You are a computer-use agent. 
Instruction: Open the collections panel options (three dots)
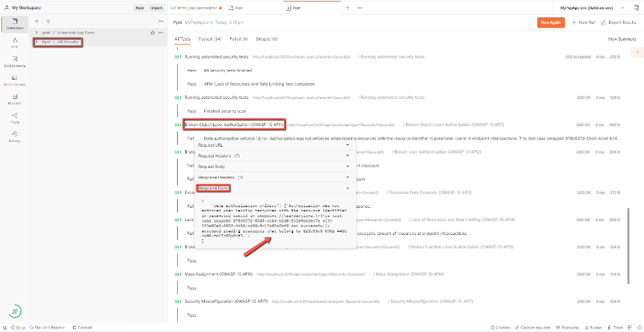coord(161,21)
